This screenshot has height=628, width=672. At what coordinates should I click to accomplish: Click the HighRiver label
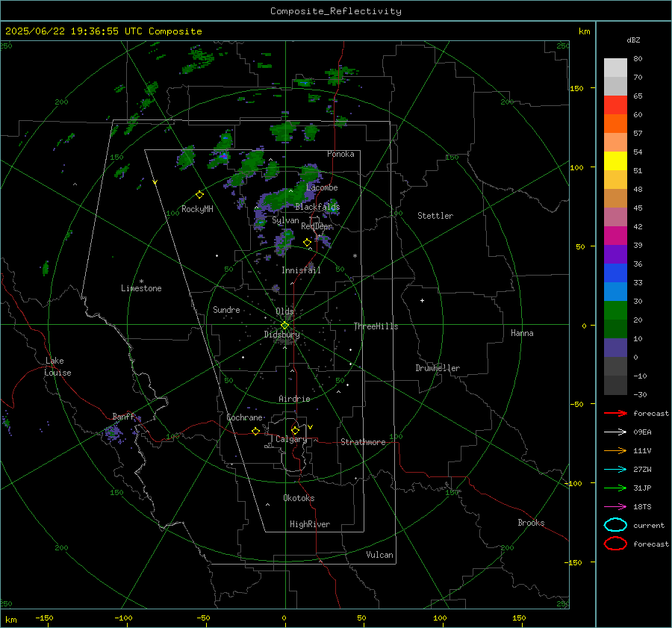pos(309,524)
